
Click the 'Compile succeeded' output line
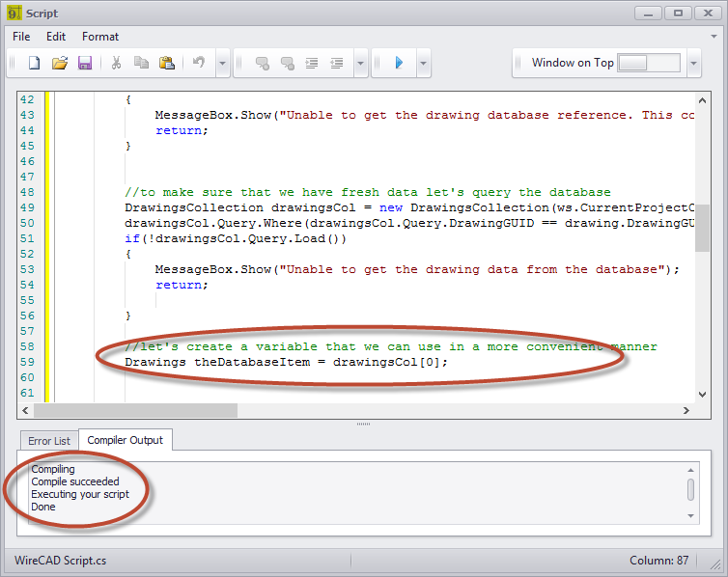tap(75, 481)
